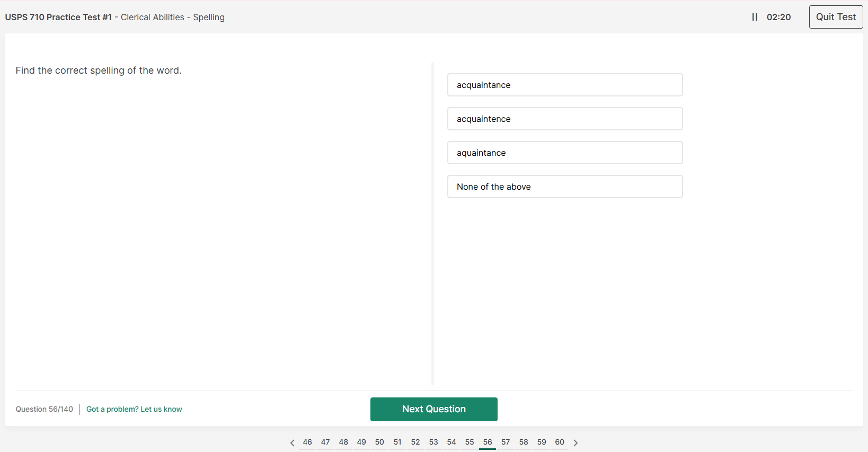Show next page of question numbers
The width and height of the screenshot is (868, 452).
575,442
